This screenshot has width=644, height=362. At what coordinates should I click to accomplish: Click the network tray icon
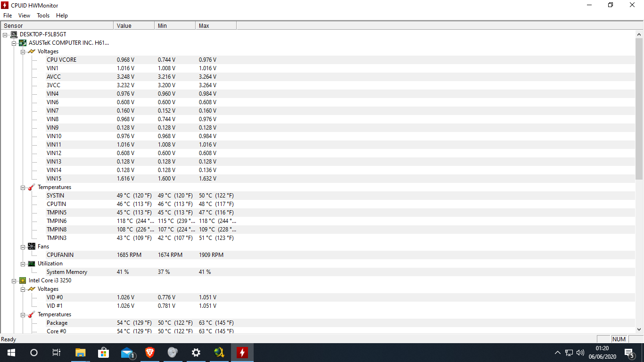[x=569, y=353]
